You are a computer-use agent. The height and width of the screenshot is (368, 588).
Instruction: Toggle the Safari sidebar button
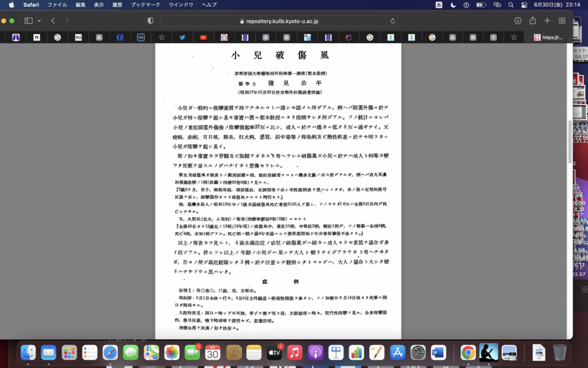(x=28, y=21)
